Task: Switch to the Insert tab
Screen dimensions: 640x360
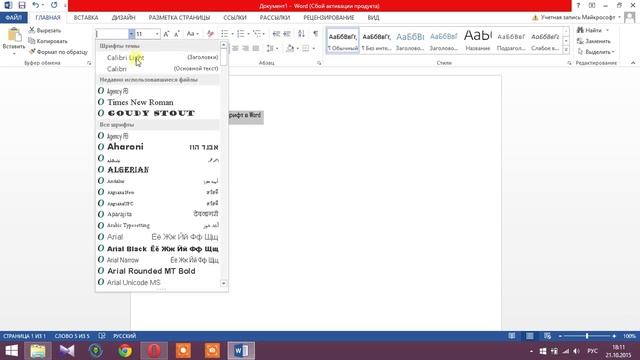Action: [86, 18]
